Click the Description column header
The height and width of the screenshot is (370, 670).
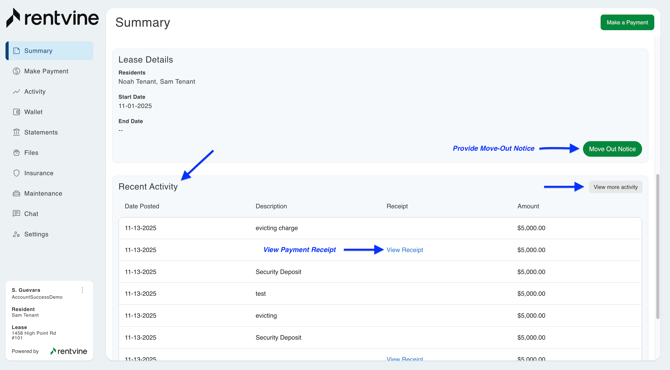pos(271,206)
